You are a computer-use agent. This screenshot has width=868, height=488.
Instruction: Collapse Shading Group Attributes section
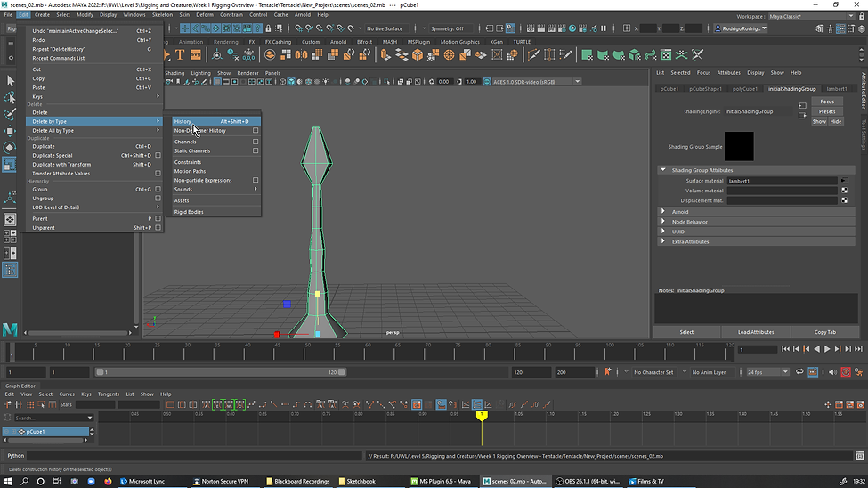click(x=662, y=170)
